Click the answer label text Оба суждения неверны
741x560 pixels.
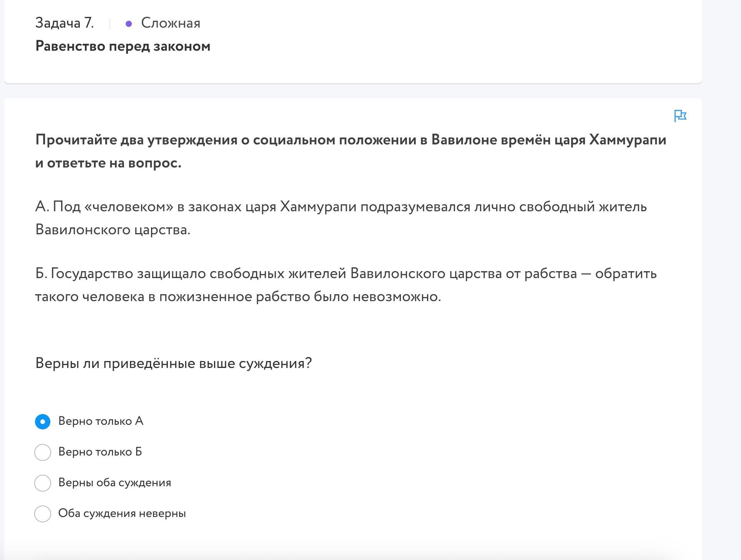pos(122,513)
